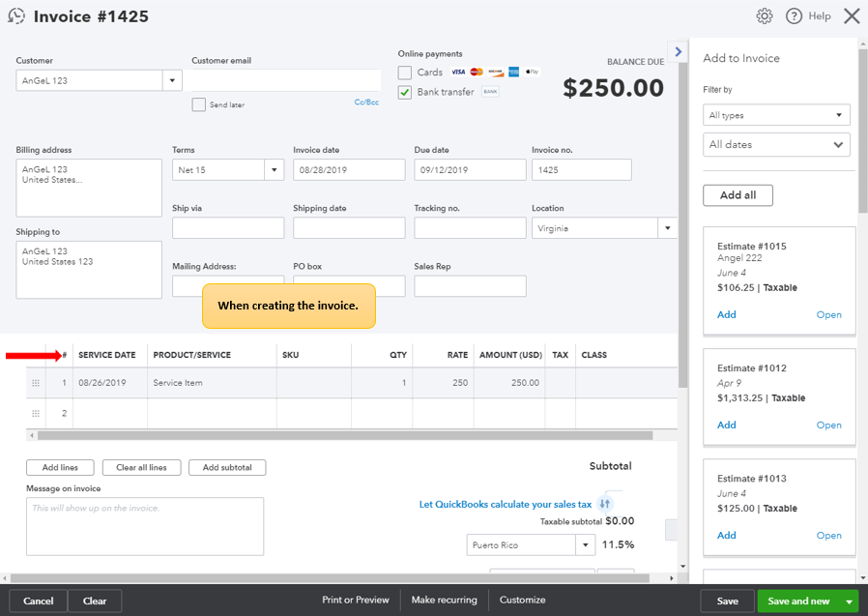Expand the Terms Net 15 dropdown

pyautogui.click(x=274, y=170)
